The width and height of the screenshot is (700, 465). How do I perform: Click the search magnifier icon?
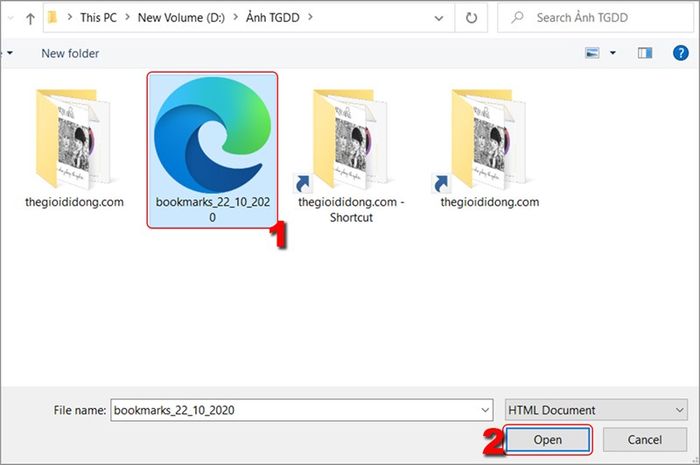tap(517, 17)
